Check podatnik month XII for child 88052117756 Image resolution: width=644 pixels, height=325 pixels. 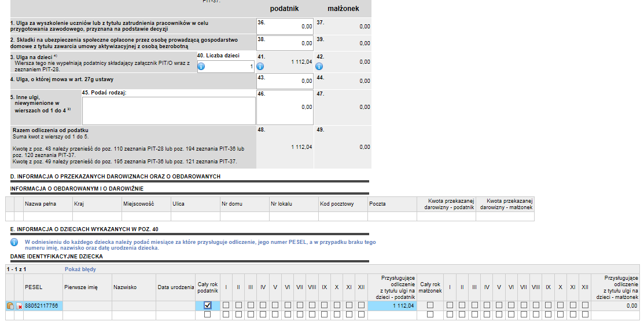pyautogui.click(x=362, y=305)
